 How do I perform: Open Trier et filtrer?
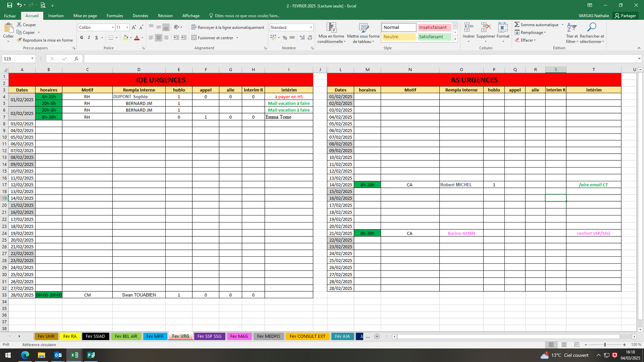coord(572,33)
